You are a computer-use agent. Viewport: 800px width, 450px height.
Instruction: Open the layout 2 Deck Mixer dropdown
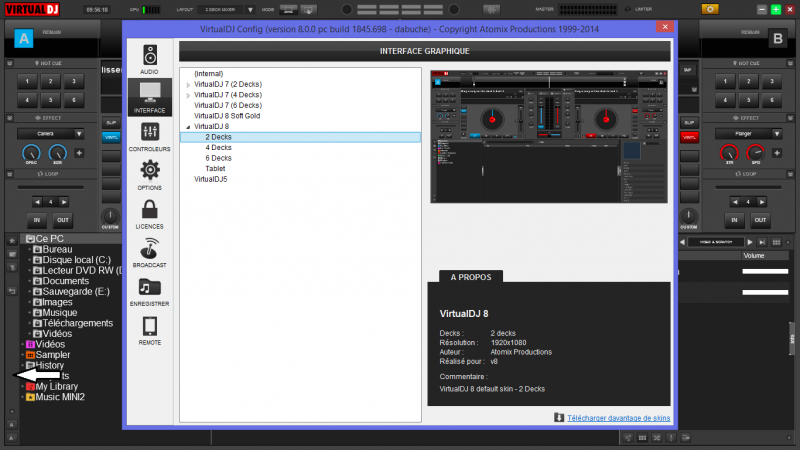(250, 10)
